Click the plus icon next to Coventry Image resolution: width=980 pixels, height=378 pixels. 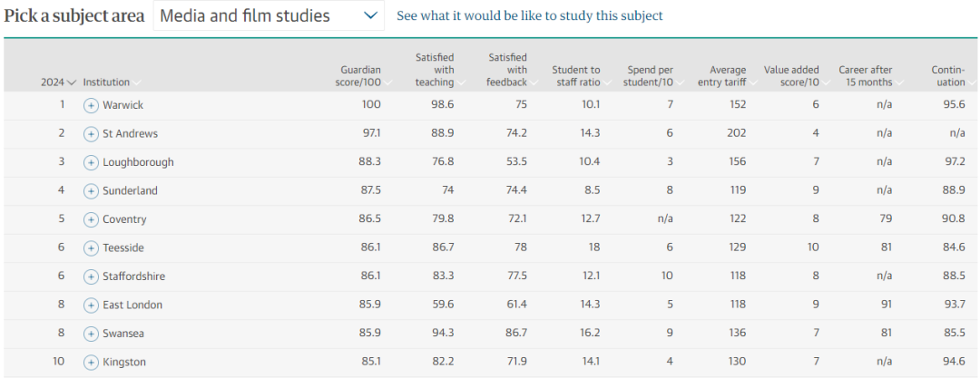point(91,220)
